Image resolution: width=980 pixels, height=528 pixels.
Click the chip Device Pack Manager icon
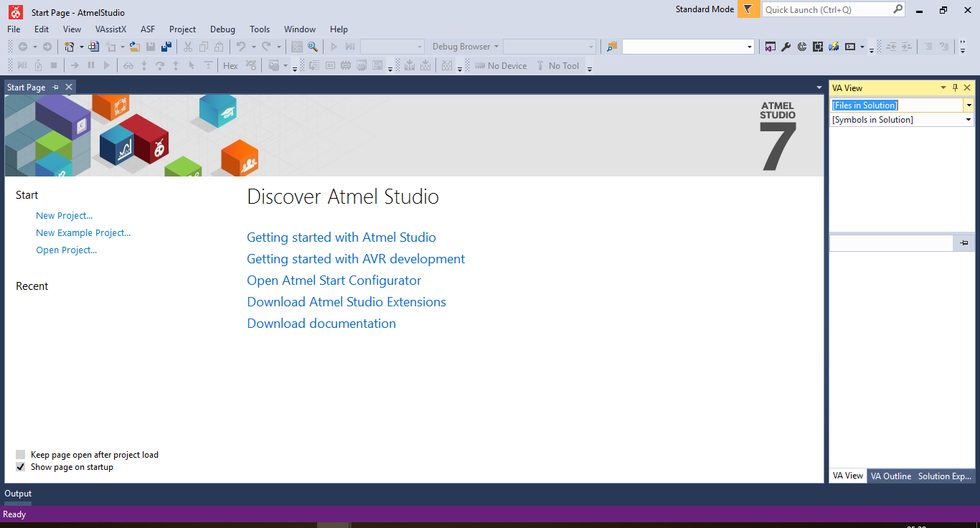[817, 47]
